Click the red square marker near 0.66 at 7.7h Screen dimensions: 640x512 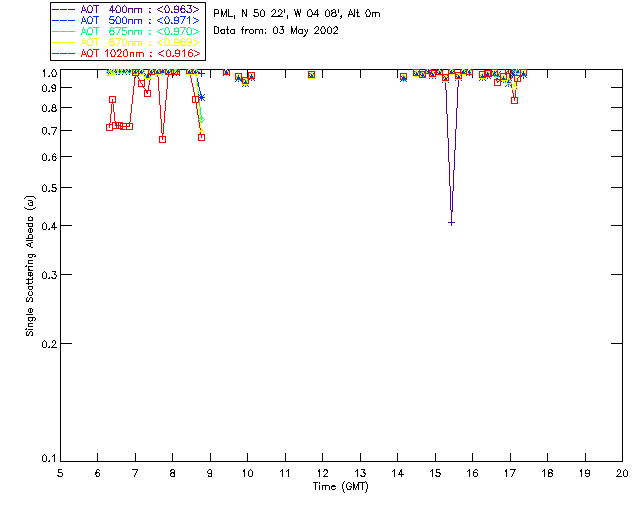coord(162,139)
